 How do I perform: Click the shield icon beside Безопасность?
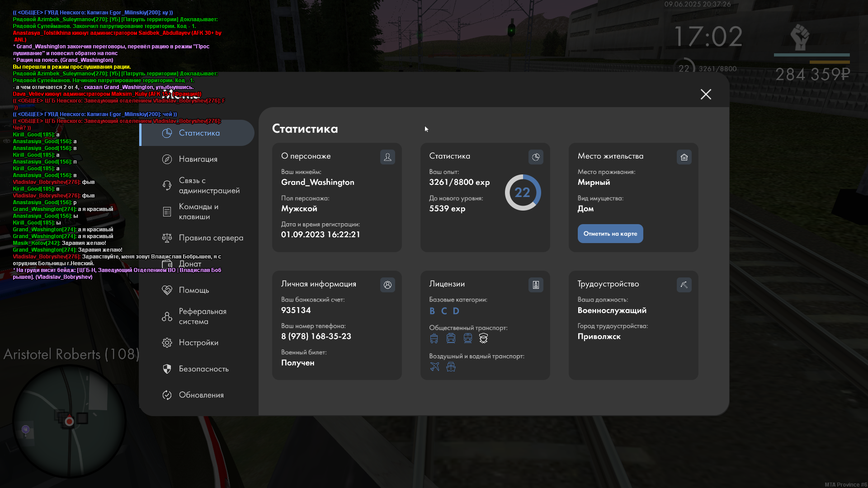point(167,369)
